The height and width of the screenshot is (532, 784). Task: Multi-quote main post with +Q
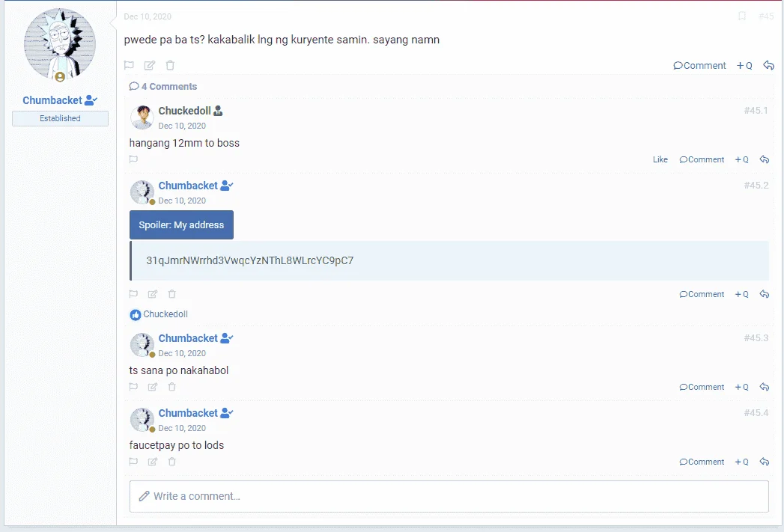pyautogui.click(x=744, y=65)
